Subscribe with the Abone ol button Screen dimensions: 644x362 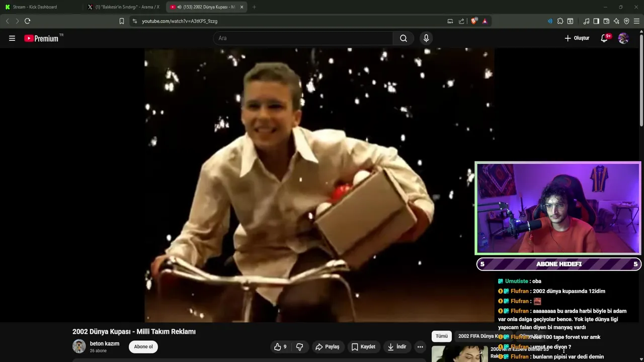click(x=143, y=347)
